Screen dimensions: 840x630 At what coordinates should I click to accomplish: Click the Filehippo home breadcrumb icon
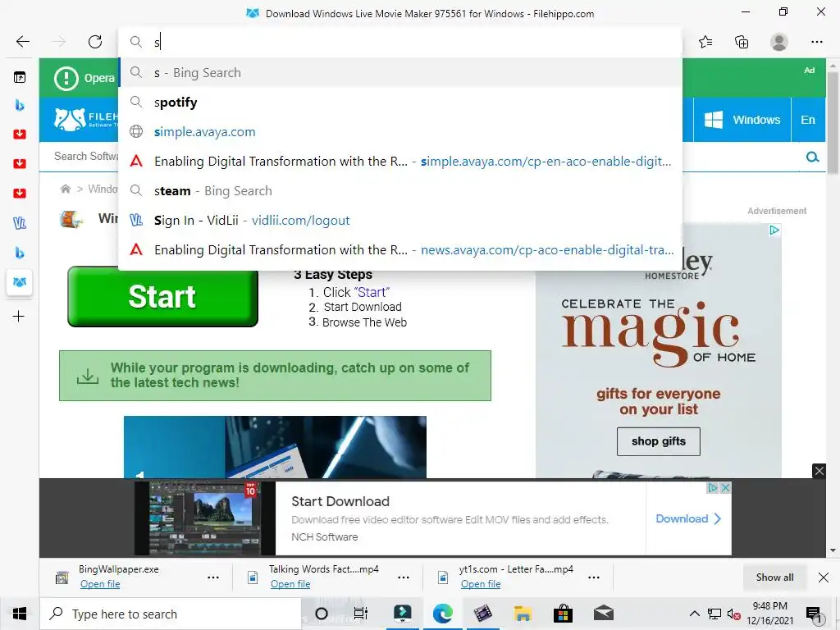pyautogui.click(x=66, y=189)
